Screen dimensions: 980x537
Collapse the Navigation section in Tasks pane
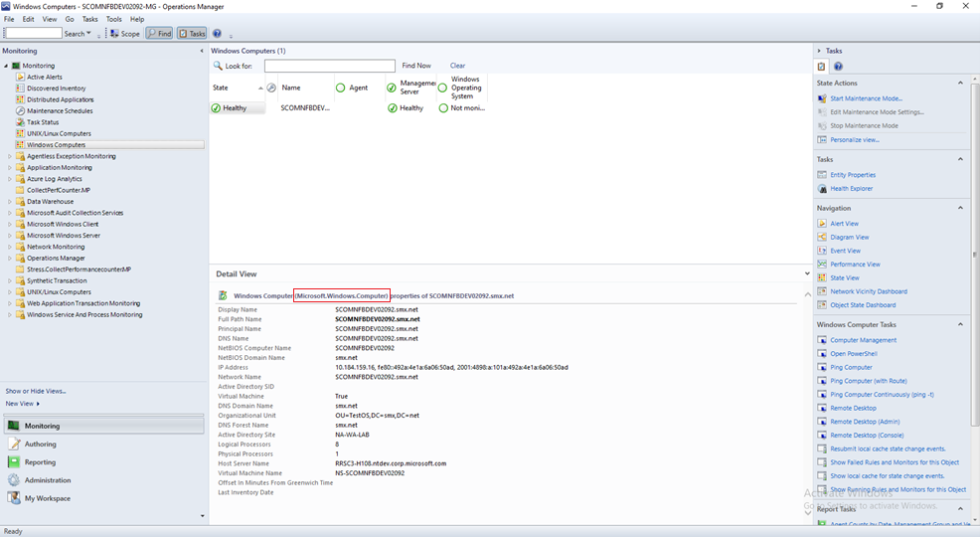(x=960, y=208)
